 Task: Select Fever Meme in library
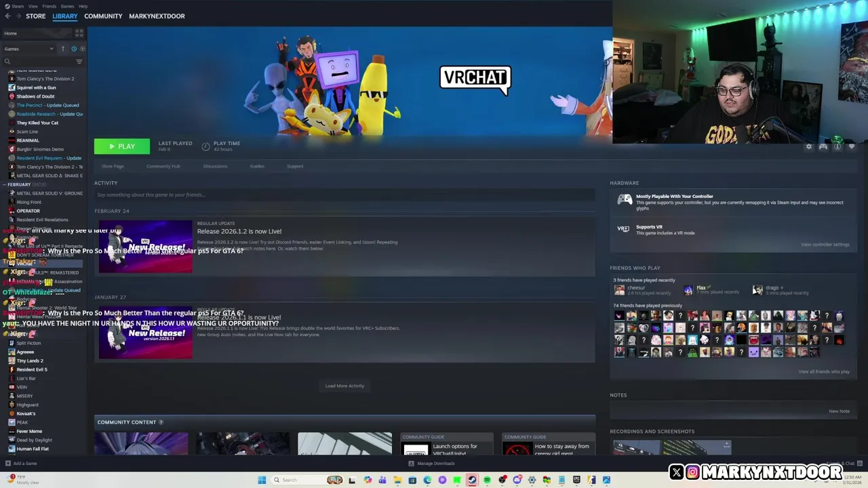click(x=29, y=431)
